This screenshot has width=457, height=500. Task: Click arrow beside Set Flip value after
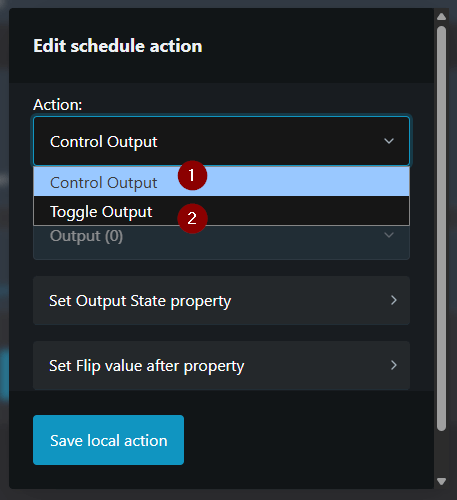pyautogui.click(x=394, y=365)
